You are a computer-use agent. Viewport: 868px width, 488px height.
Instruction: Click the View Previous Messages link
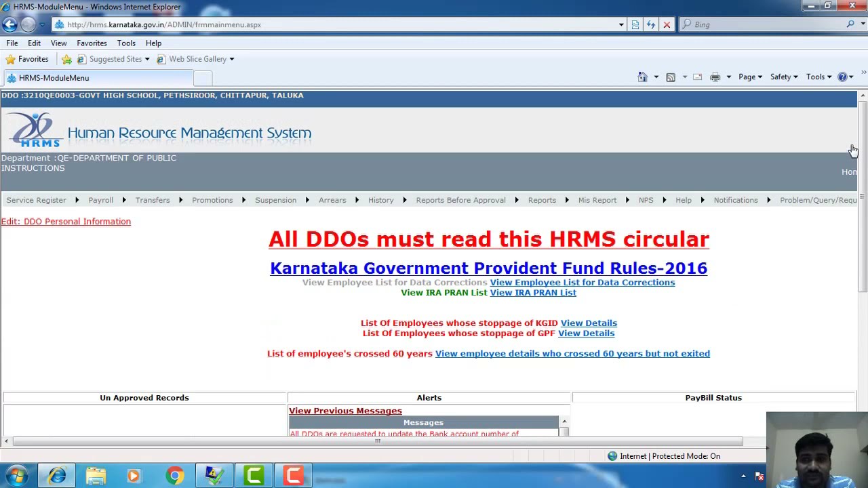click(345, 411)
